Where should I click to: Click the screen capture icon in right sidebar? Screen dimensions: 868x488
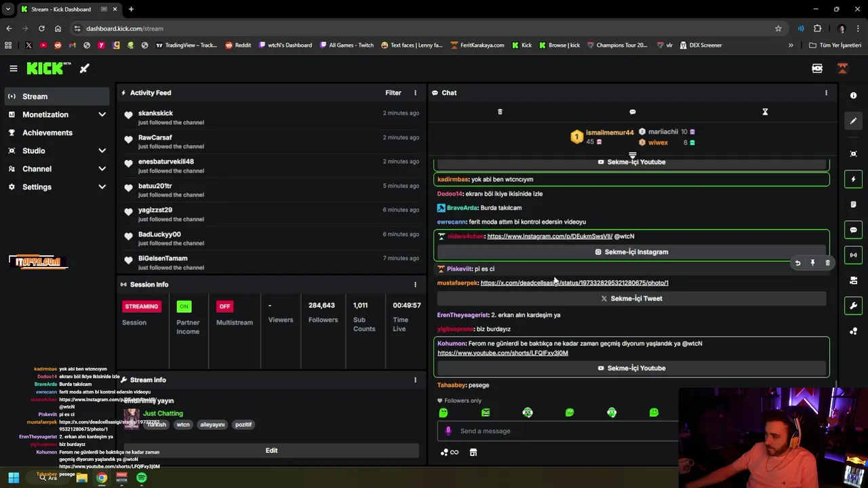(853, 154)
